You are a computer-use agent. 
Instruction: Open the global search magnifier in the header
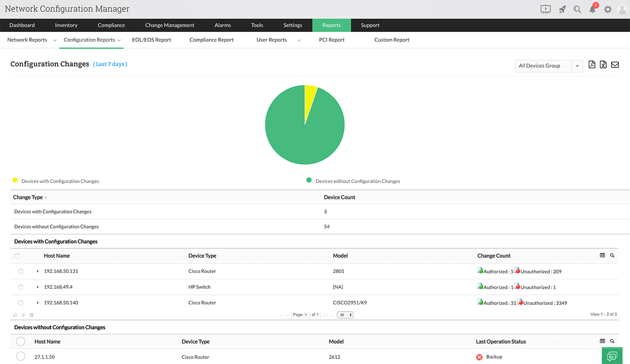577,9
